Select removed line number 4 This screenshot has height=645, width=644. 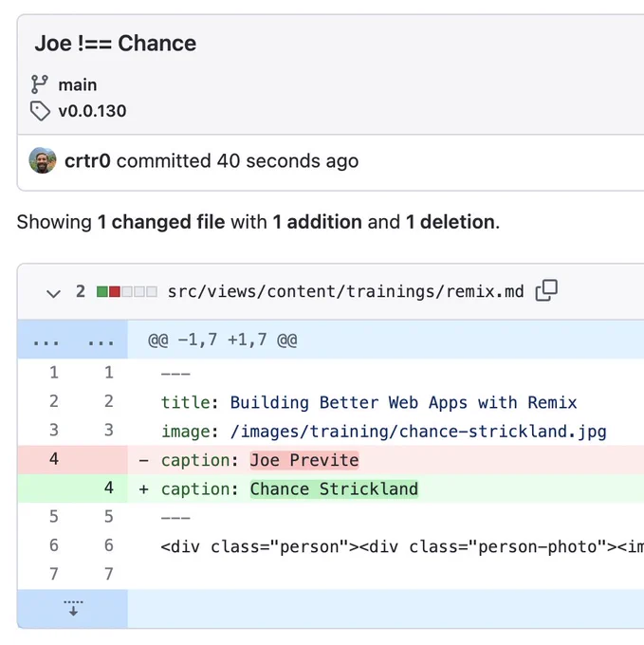coord(54,459)
